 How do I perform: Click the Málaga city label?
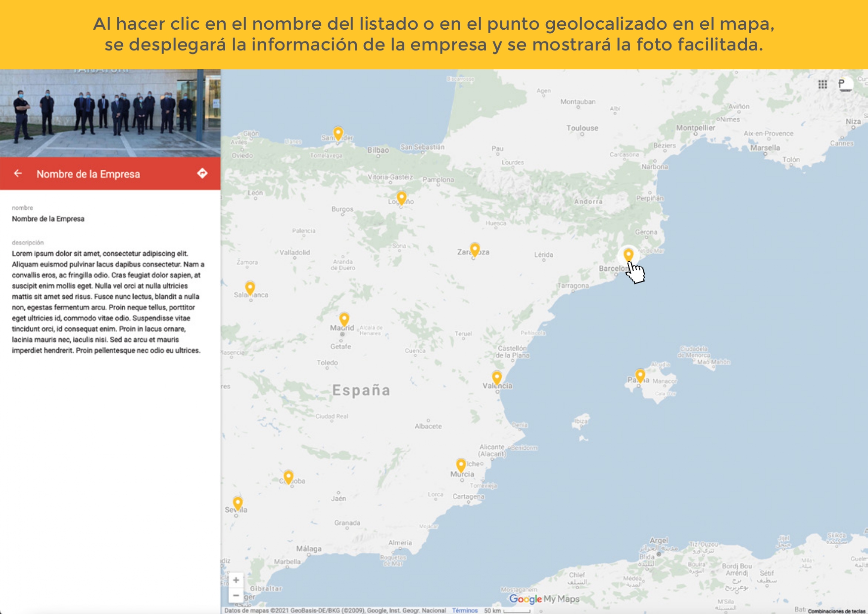coord(309,549)
